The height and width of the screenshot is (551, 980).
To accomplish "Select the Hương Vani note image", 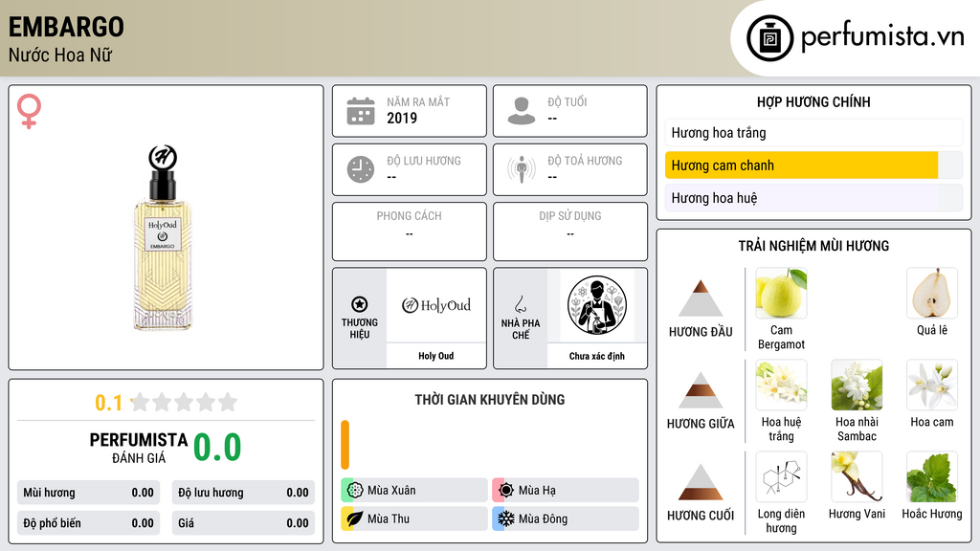I will pos(857,476).
